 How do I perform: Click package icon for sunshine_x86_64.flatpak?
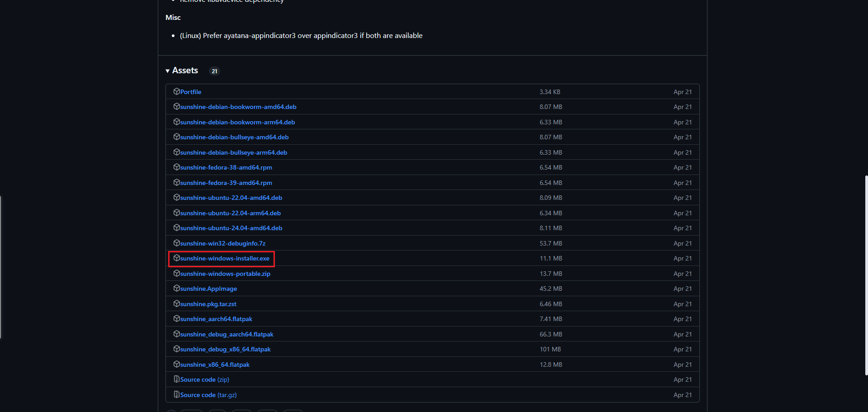coord(177,364)
